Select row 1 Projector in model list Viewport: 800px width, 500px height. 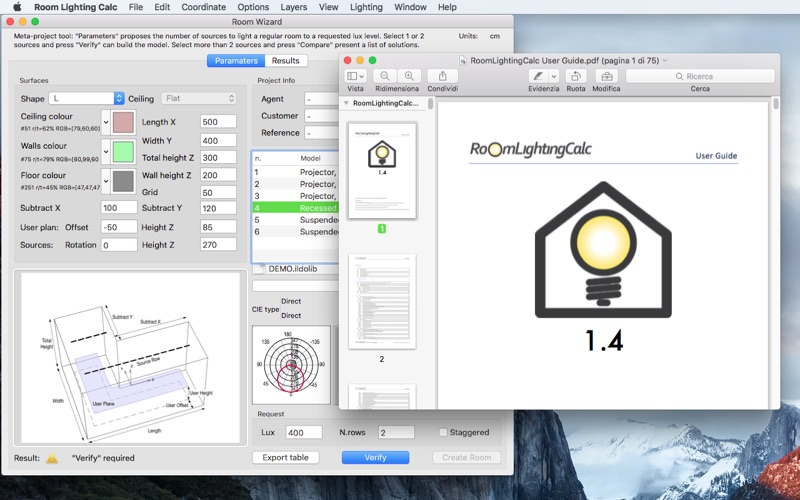point(295,172)
